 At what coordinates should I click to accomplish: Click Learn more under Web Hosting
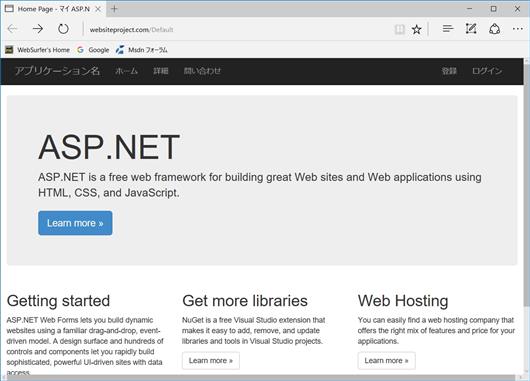[387, 361]
